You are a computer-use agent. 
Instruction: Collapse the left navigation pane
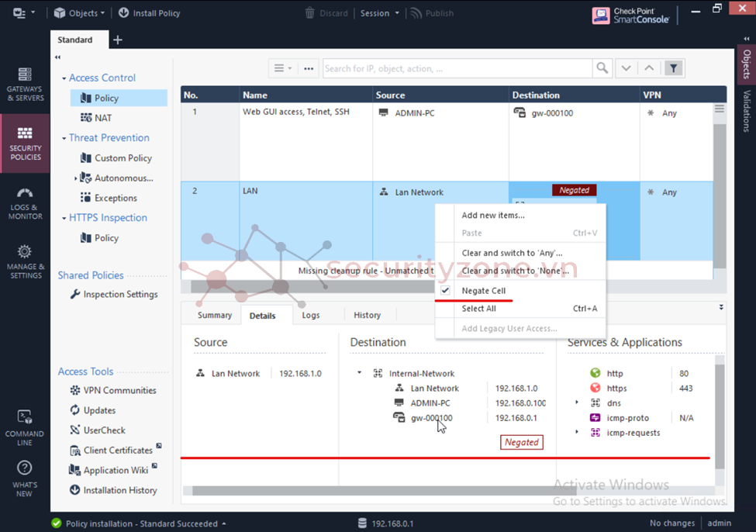click(x=58, y=57)
